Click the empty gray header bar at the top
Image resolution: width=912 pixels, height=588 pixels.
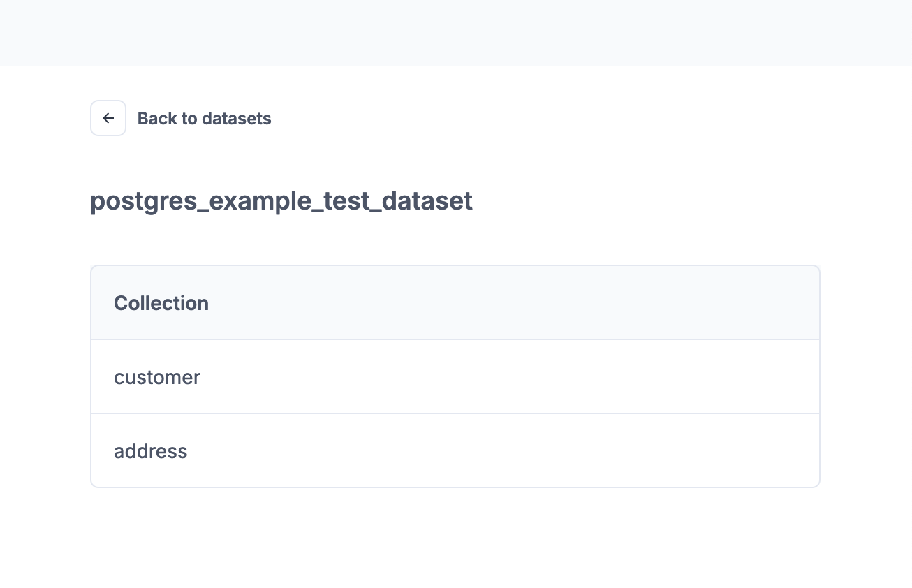(455, 33)
